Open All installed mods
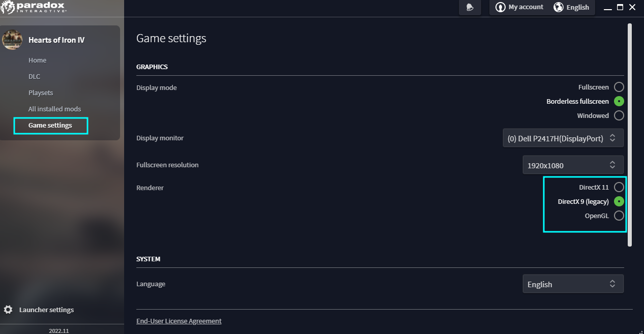This screenshot has height=334, width=644. [54, 109]
